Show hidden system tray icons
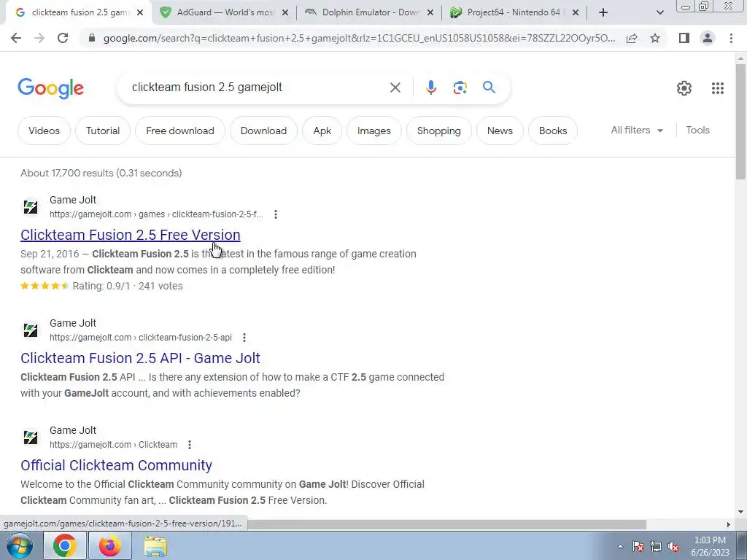Image resolution: width=747 pixels, height=560 pixels. click(x=620, y=547)
